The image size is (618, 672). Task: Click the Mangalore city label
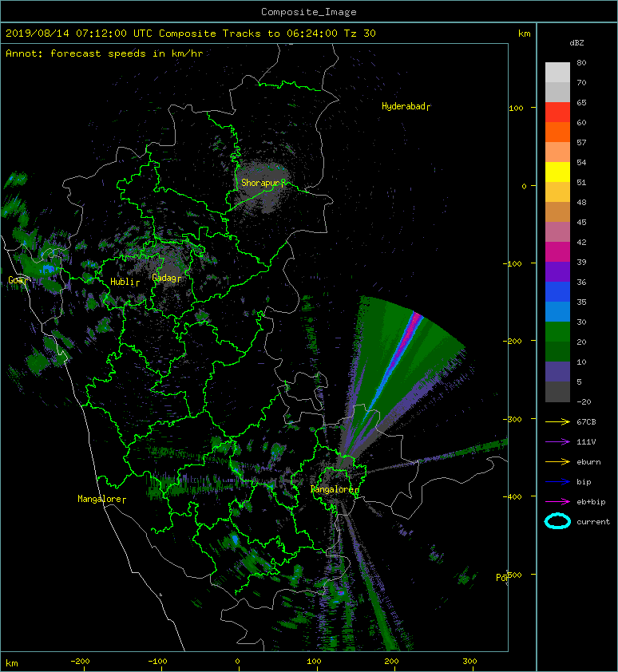(101, 499)
